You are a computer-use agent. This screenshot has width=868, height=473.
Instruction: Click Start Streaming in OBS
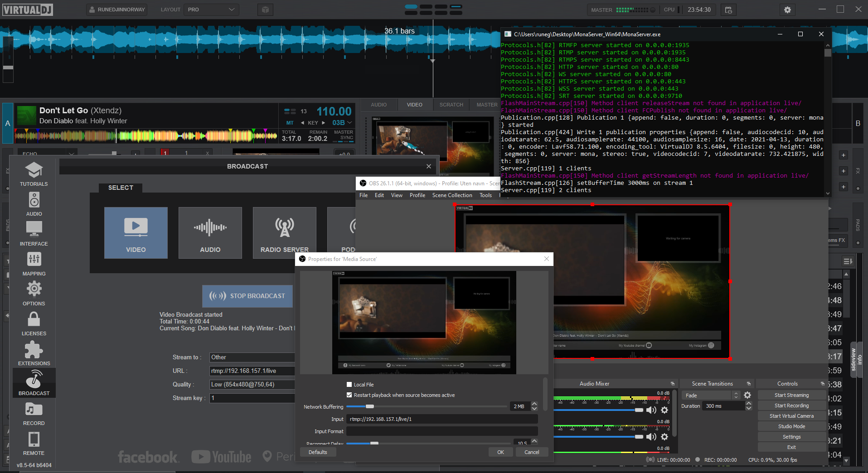(x=791, y=395)
